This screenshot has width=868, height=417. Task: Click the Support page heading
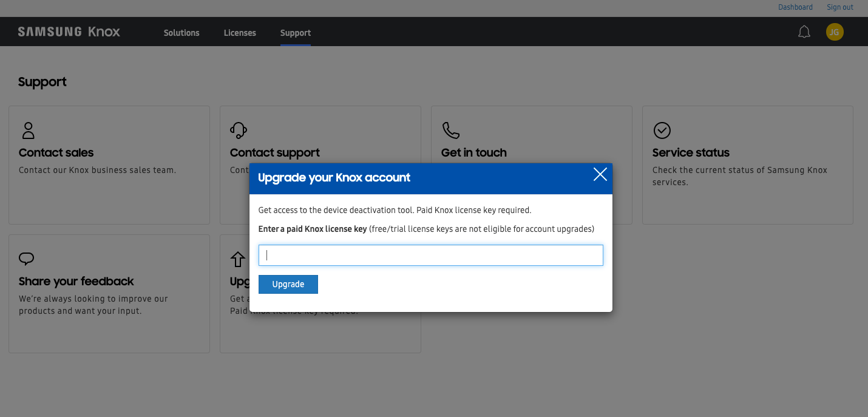[x=42, y=82]
